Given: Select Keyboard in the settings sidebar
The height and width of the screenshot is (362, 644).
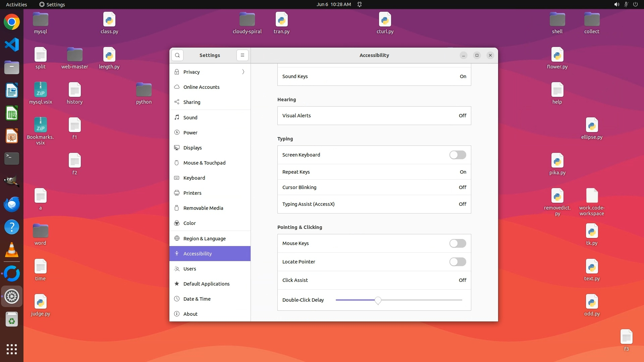Looking at the screenshot, I should click(x=194, y=178).
